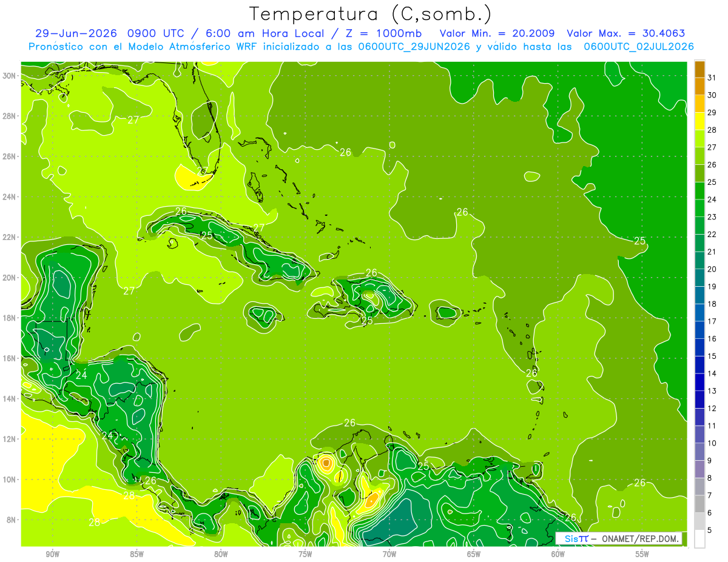This screenshot has width=728, height=562.
Task: Pick the blue legend band between 15 and 16
Action: pyautogui.click(x=699, y=348)
